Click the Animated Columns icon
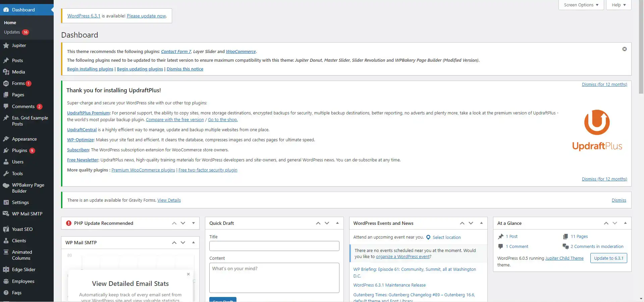Image resolution: width=644 pixels, height=302 pixels. [6, 252]
